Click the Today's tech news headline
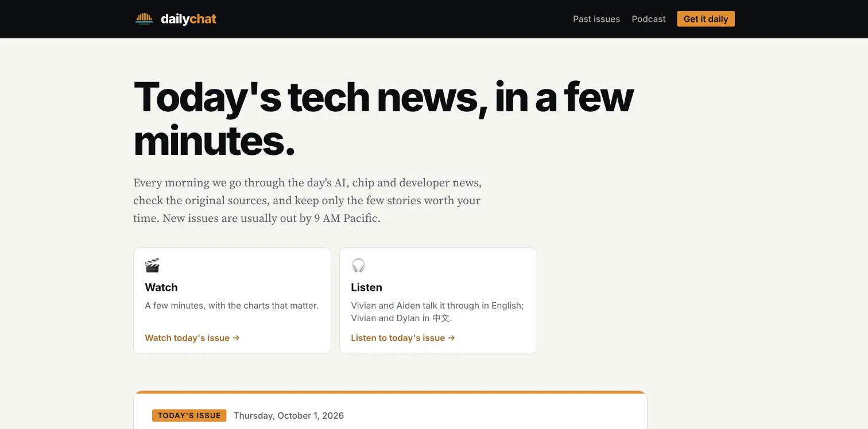 pyautogui.click(x=383, y=118)
